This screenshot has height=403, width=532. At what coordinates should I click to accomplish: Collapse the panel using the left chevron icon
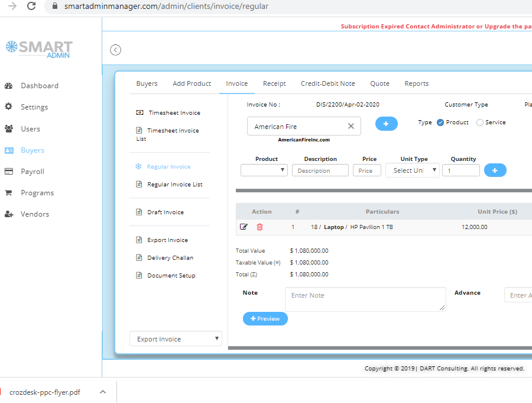pos(115,50)
